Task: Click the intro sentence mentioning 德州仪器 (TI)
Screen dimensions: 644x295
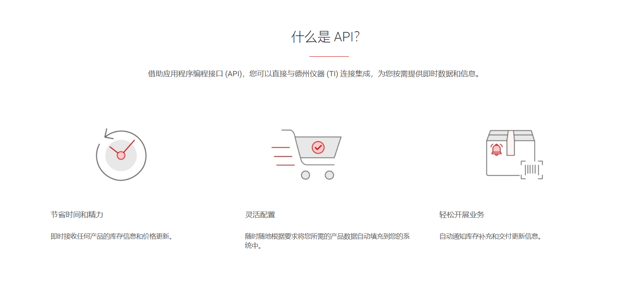Action: pos(314,74)
